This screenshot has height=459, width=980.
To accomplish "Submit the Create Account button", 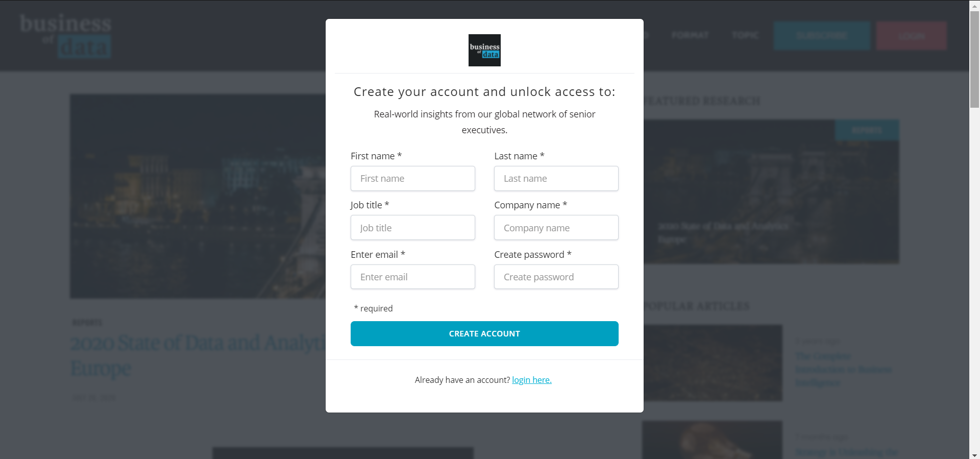I will pyautogui.click(x=484, y=333).
